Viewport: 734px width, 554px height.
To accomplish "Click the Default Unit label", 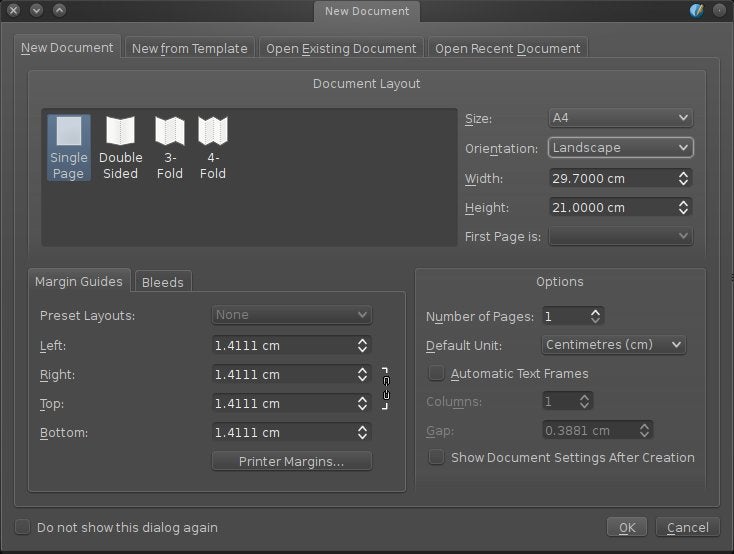I will (464, 346).
